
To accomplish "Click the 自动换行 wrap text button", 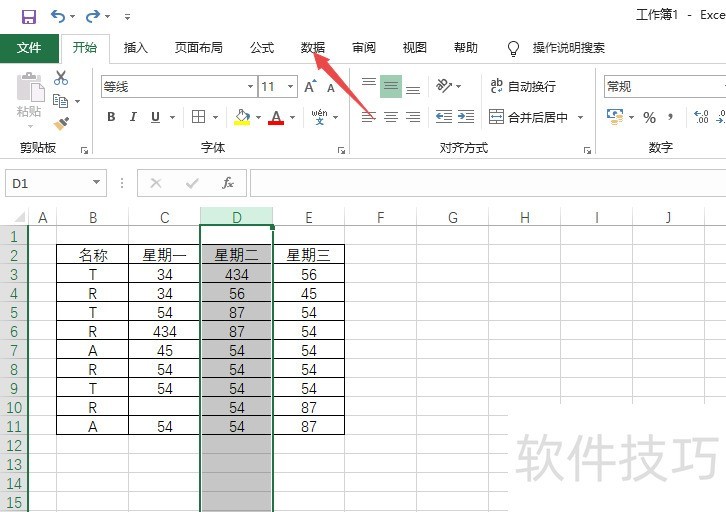I will [522, 87].
